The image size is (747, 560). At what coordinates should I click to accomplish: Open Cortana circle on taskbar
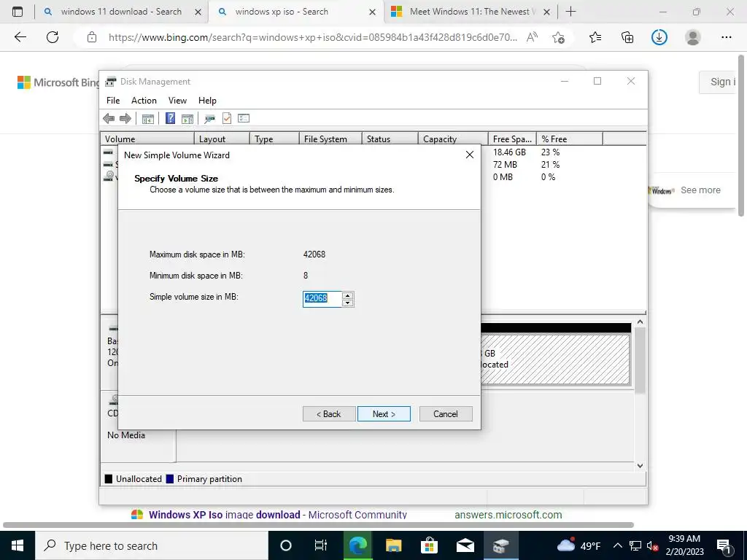click(286, 545)
